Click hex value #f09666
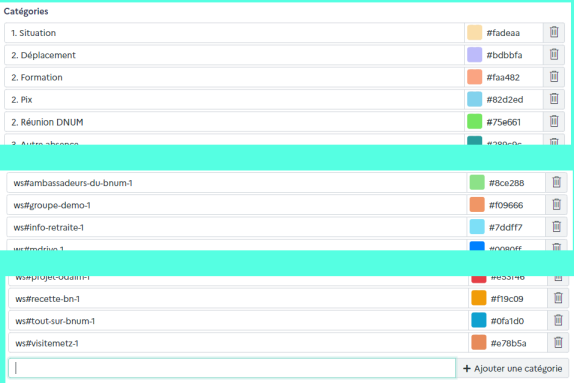Image resolution: width=574 pixels, height=383 pixels. 506,205
